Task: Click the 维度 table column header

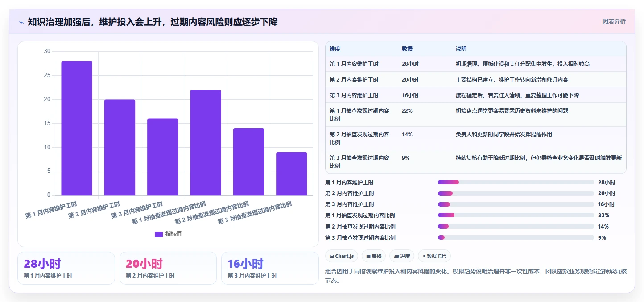Action: point(335,49)
